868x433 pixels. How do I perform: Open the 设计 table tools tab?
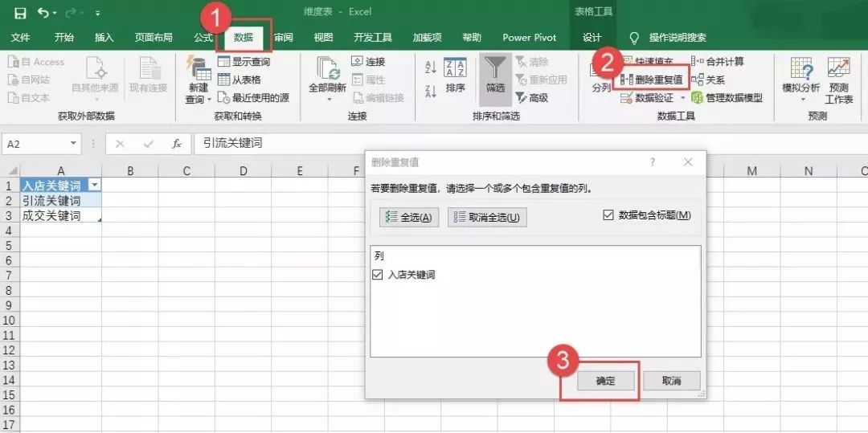pos(592,38)
